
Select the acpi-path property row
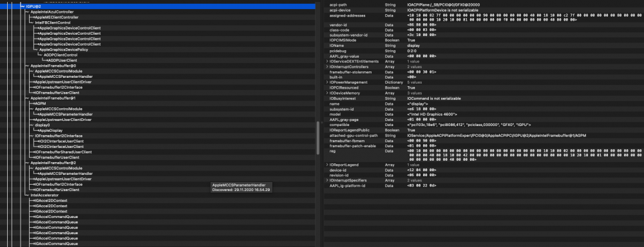point(484,5)
